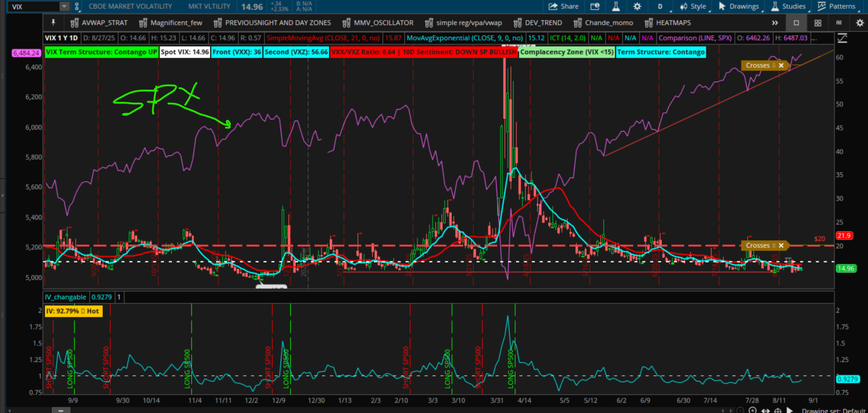
Task: Open chart settings gear in top bar
Action: pyautogui.click(x=637, y=6)
